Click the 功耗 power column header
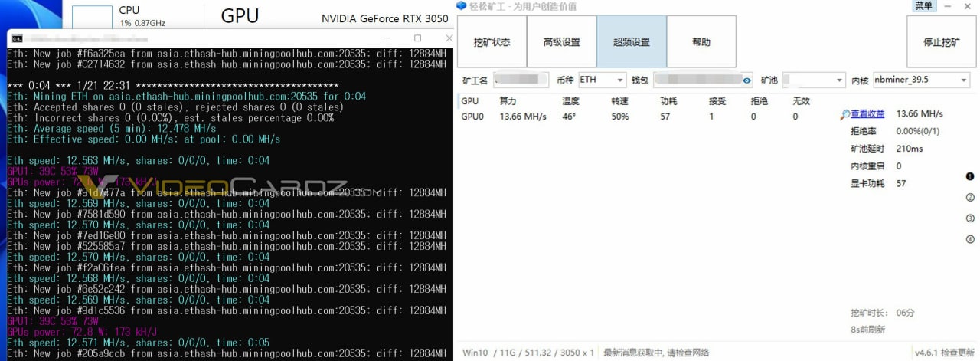The height and width of the screenshot is (361, 980). tap(668, 101)
